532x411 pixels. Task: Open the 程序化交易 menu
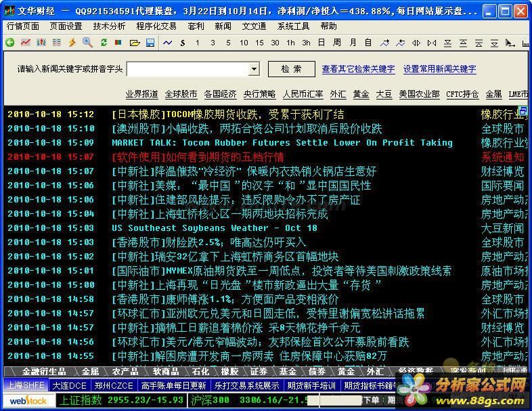(156, 26)
